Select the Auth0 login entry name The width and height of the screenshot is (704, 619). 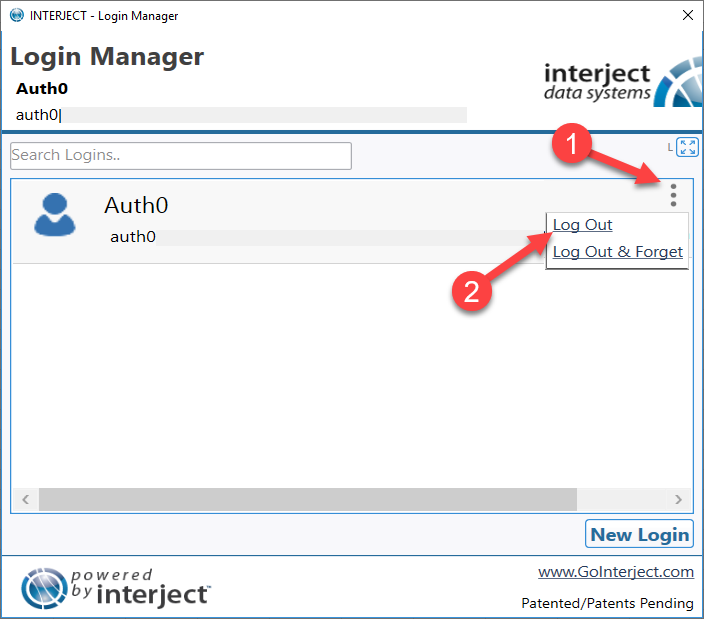coord(136,206)
